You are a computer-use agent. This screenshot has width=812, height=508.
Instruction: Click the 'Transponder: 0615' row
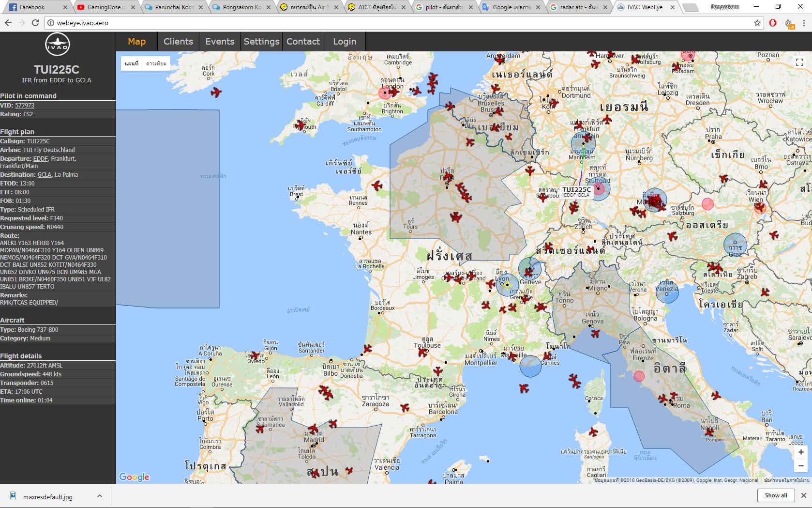coord(58,383)
